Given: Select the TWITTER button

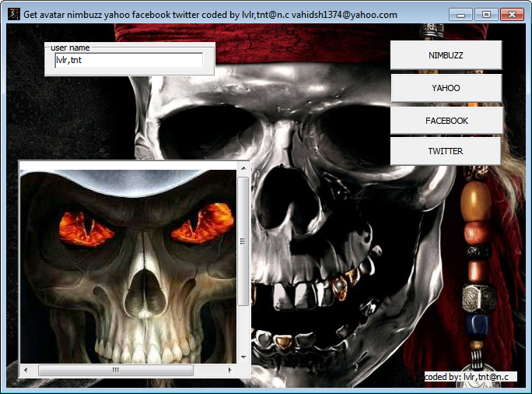Looking at the screenshot, I should coord(446,151).
